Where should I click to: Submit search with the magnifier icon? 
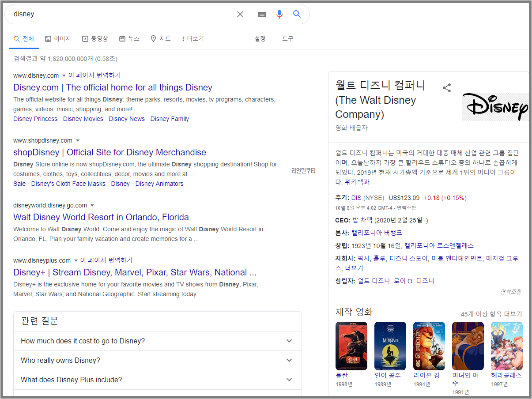pos(297,14)
